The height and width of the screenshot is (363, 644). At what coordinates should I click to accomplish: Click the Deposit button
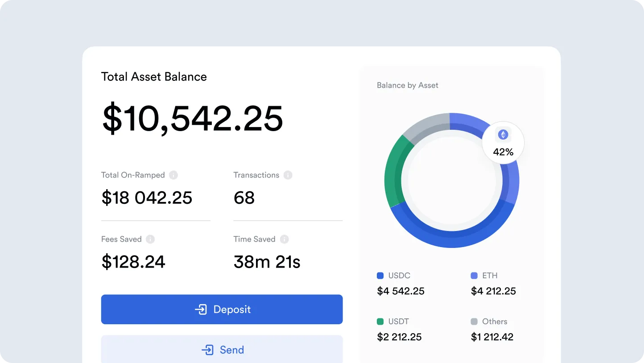pyautogui.click(x=222, y=309)
